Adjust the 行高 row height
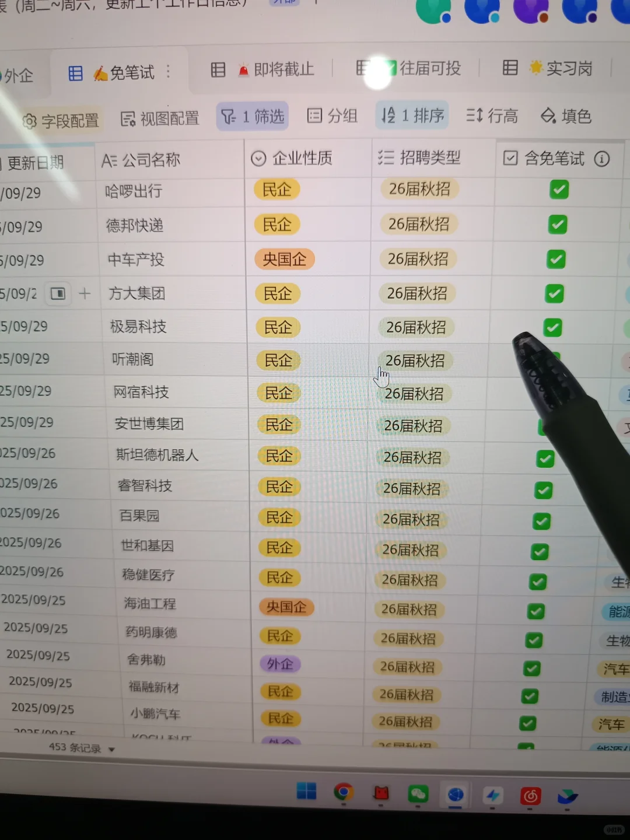630x840 pixels. (x=492, y=116)
